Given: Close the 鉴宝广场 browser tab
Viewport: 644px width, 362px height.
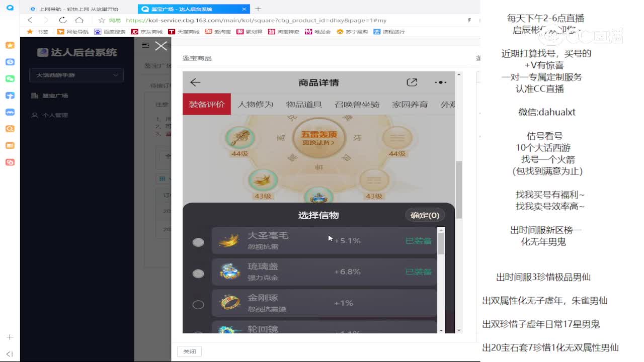Looking at the screenshot, I should (245, 9).
